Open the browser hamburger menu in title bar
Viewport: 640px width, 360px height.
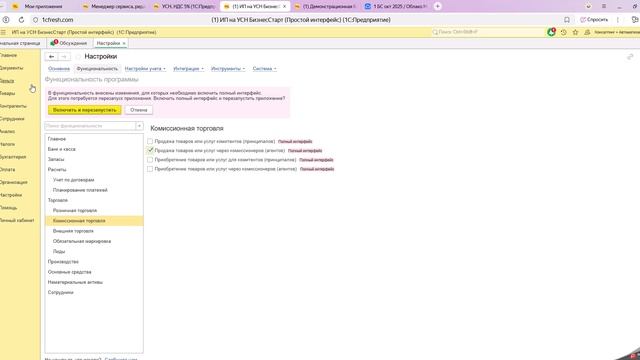[x=604, y=6]
